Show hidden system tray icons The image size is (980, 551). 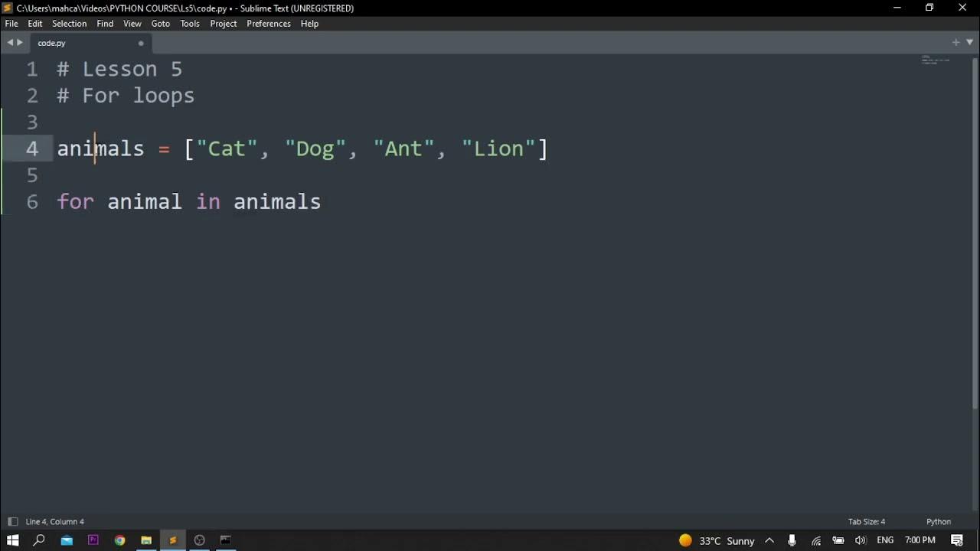[x=769, y=540]
